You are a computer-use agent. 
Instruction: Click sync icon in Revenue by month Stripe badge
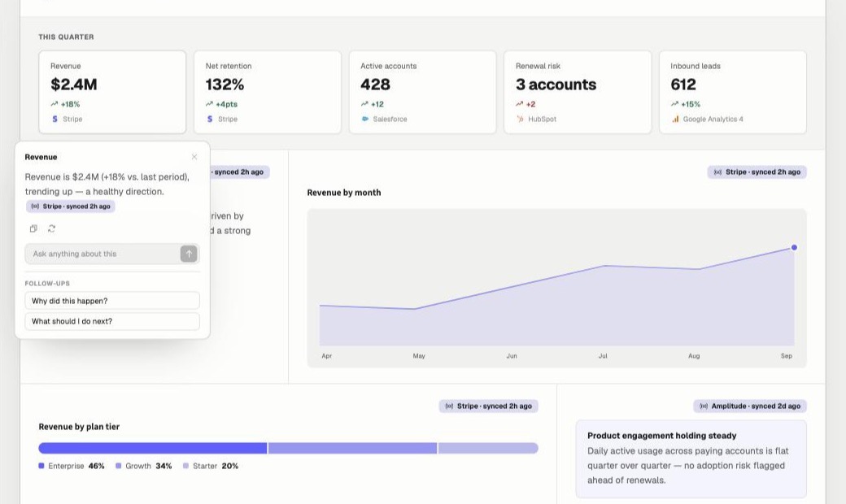(717, 172)
